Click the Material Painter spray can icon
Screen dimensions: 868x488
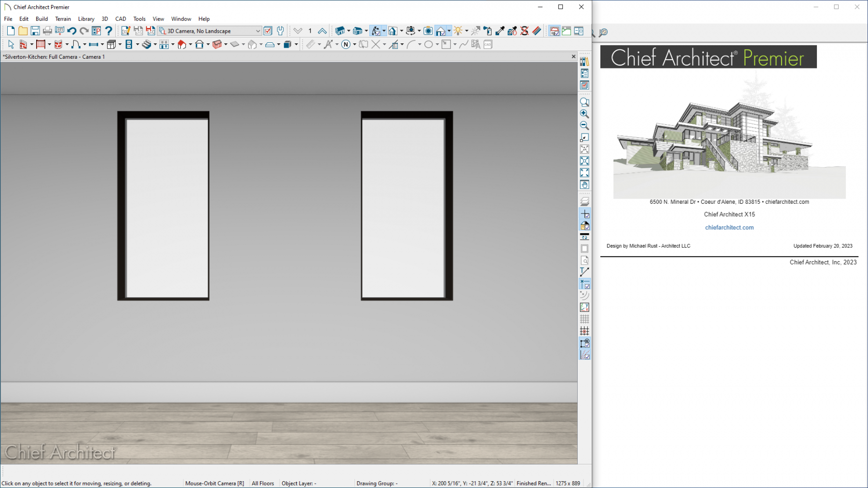pos(488,31)
